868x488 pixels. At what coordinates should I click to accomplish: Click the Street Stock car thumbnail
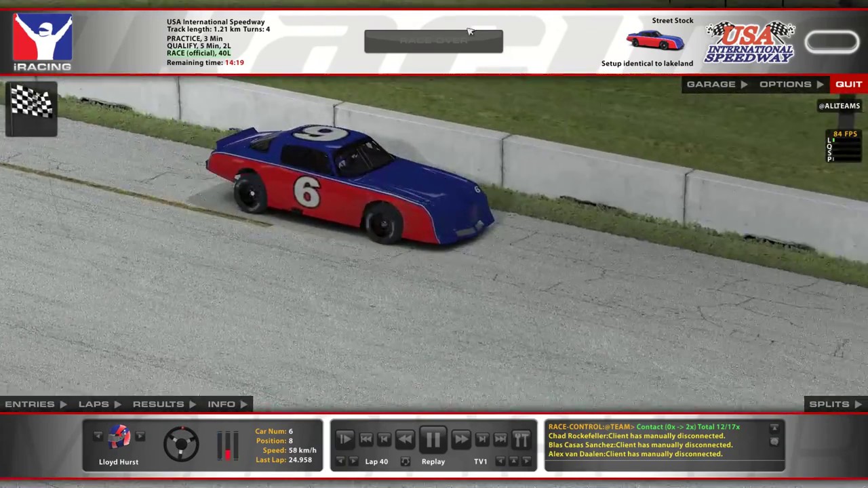655,41
